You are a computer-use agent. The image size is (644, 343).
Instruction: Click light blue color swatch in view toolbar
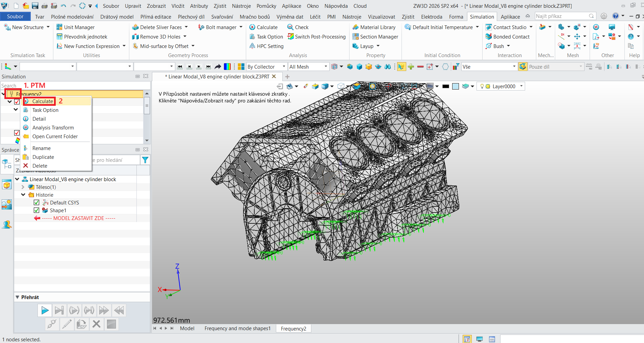click(456, 86)
